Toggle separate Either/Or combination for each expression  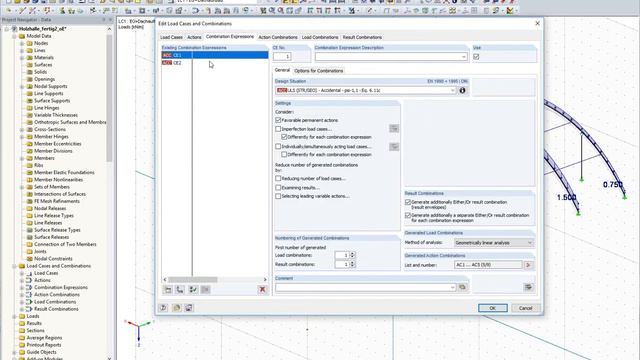pos(408,215)
